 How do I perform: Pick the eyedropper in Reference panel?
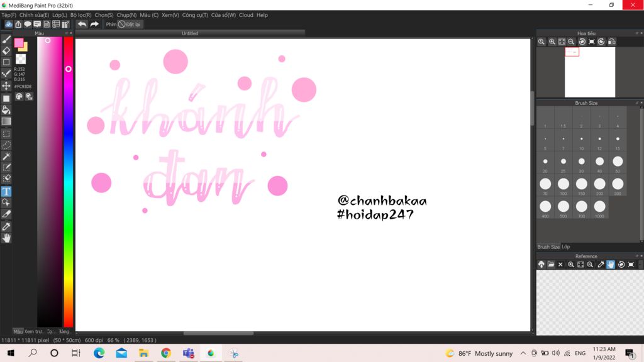[x=601, y=265]
